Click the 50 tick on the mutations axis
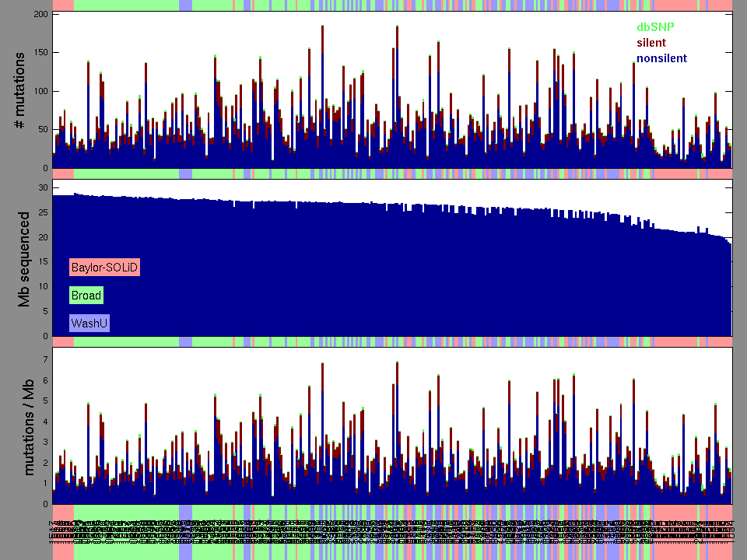 coord(42,129)
